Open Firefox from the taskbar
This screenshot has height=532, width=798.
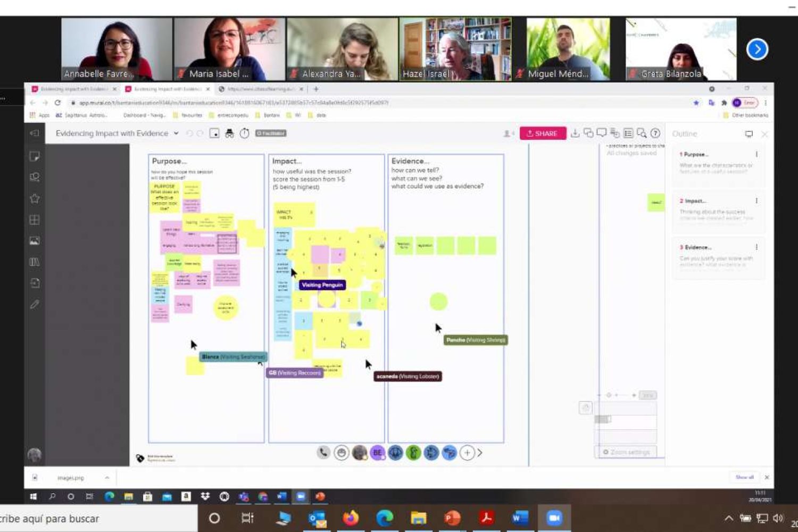pos(351,518)
